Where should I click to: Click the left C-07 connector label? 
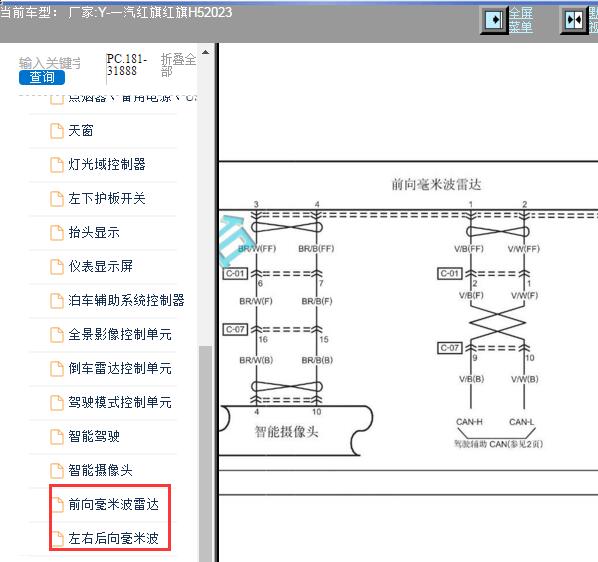point(235,329)
